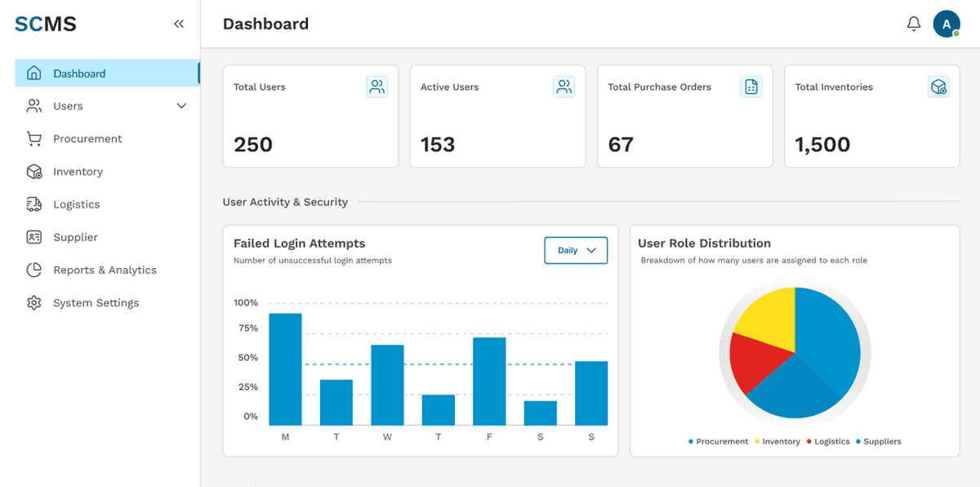
Task: Click the Procurement legend entry
Action: coord(718,441)
